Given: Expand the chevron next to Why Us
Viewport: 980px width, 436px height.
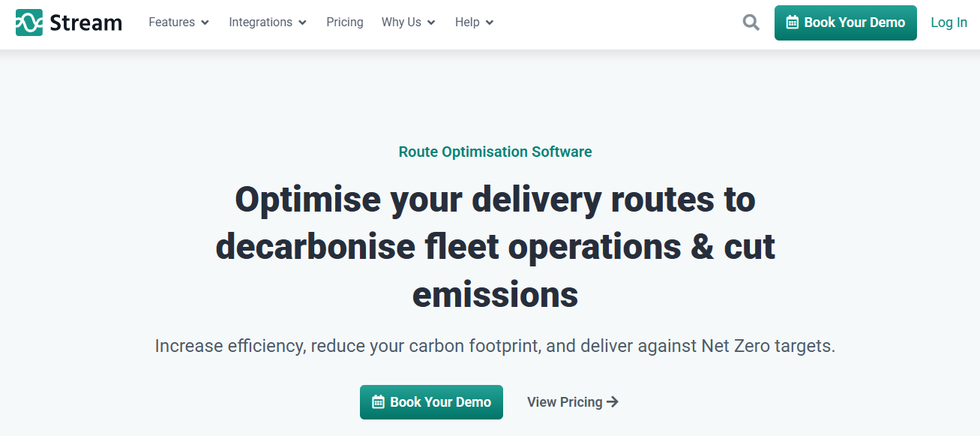Looking at the screenshot, I should coord(431,23).
